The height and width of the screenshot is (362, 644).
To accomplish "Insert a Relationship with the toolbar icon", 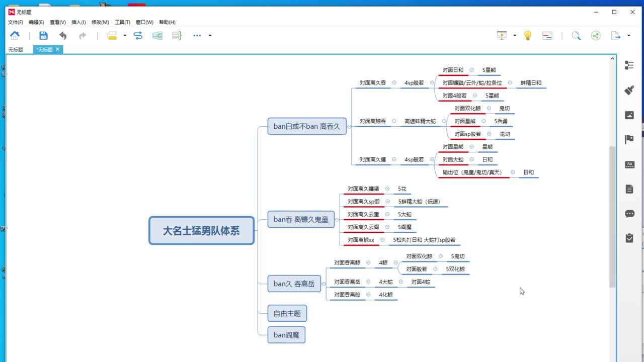I will (x=138, y=35).
